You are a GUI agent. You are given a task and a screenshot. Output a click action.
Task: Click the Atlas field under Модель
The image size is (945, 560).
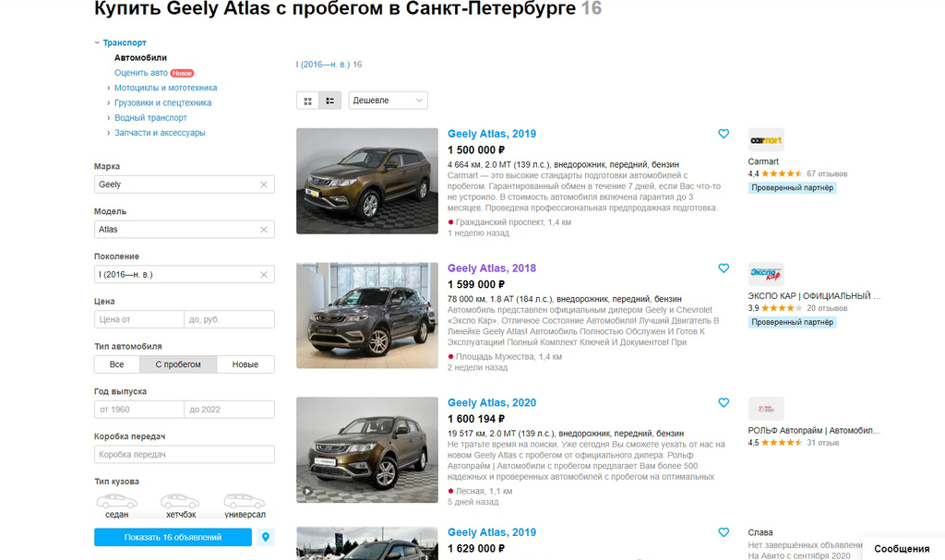(x=185, y=230)
